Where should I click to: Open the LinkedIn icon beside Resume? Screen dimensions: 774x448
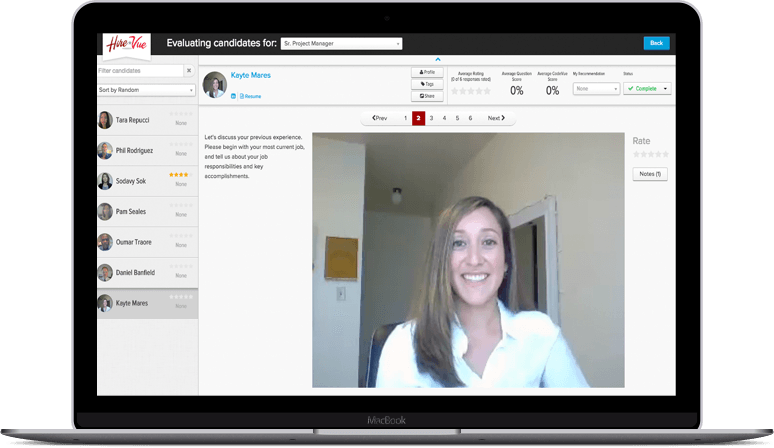(233, 96)
